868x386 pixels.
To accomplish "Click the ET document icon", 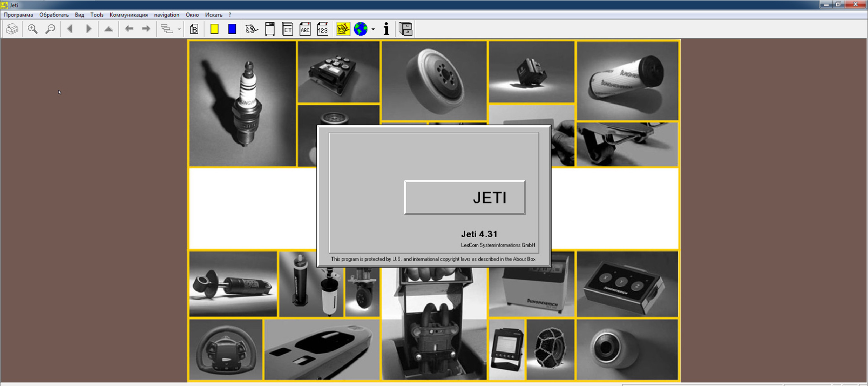I will point(288,29).
